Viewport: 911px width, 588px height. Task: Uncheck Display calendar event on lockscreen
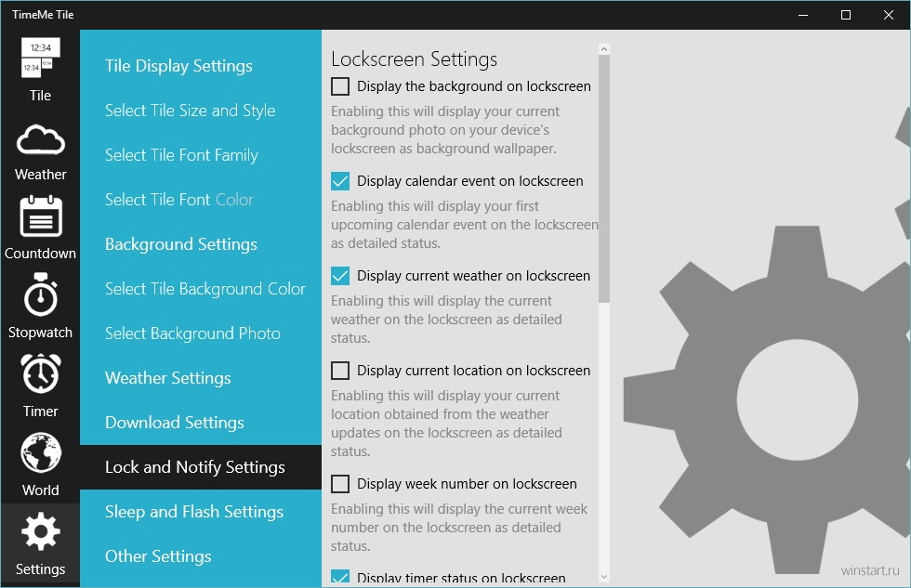point(340,181)
